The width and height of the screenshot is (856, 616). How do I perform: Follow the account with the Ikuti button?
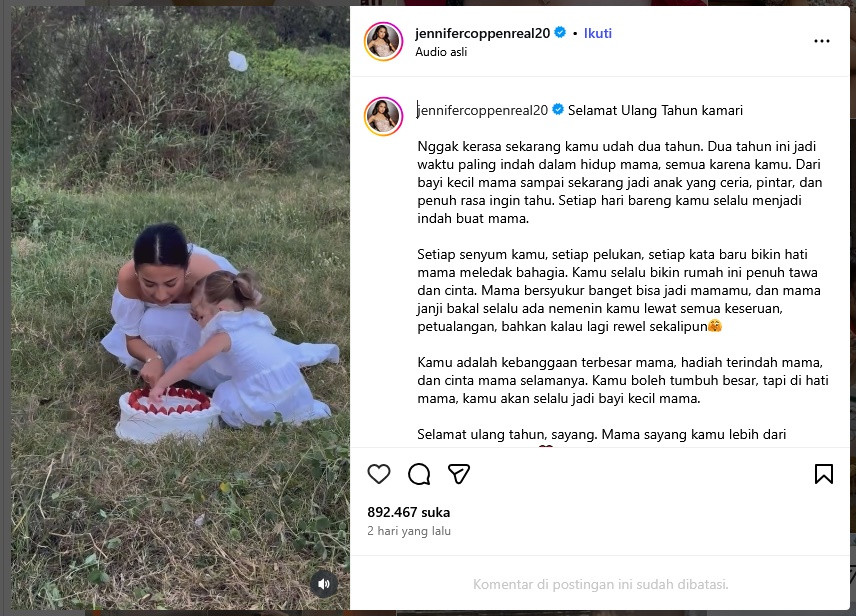598,33
